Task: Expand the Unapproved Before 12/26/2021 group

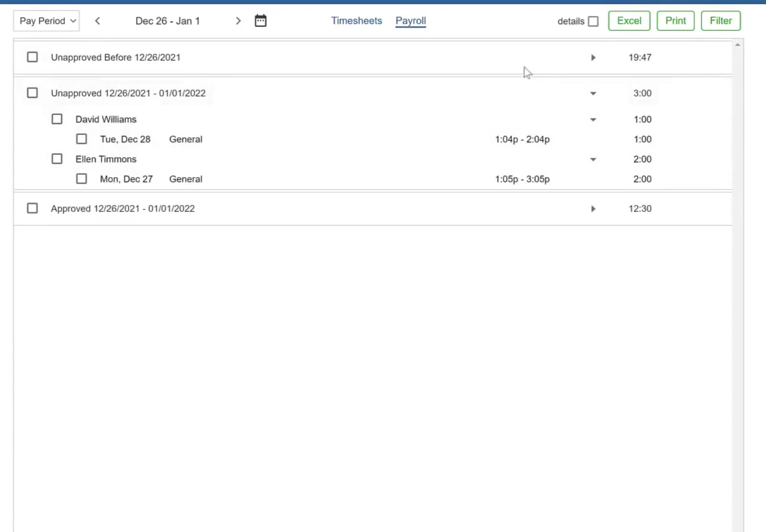Action: pyautogui.click(x=593, y=57)
